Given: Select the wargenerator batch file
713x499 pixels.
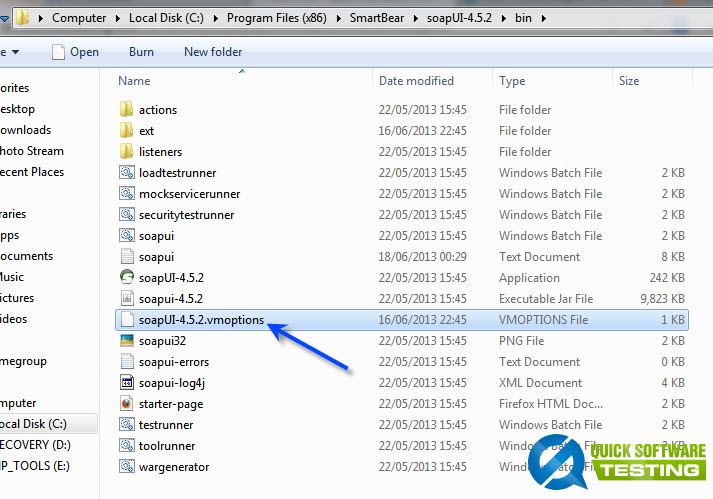Looking at the screenshot, I should pos(173,467).
